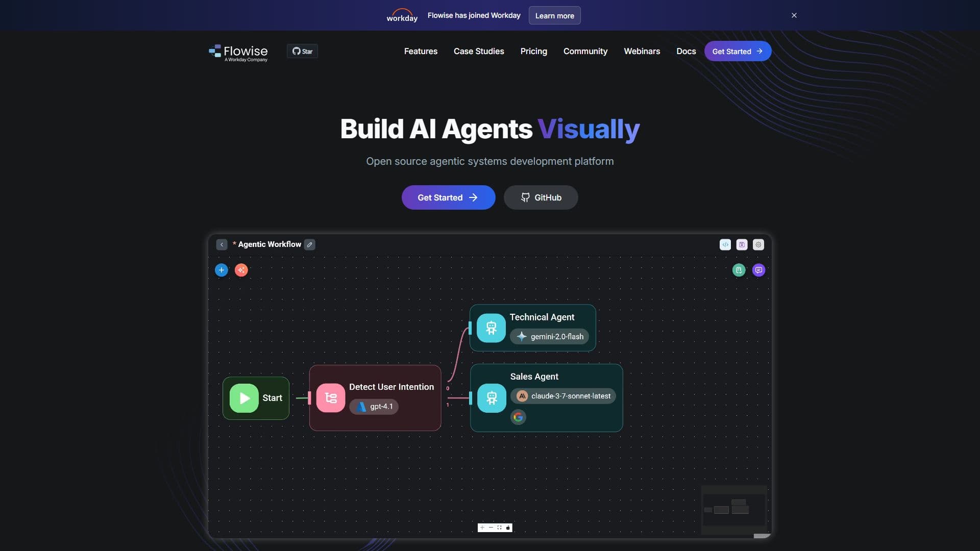
Task: Click the save workflow floppy icon
Action: pyautogui.click(x=742, y=244)
